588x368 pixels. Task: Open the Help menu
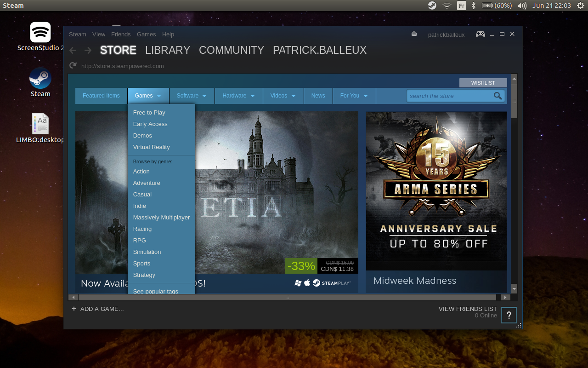168,34
